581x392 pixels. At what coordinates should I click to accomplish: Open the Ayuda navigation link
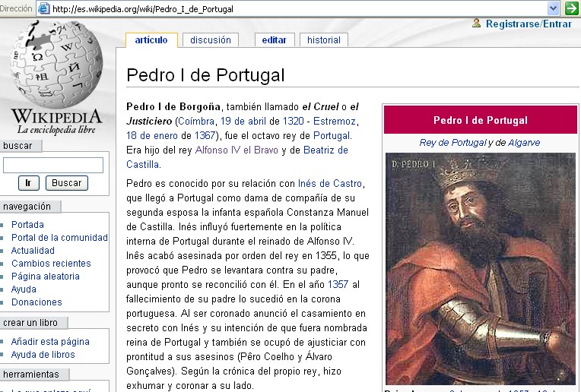[24, 289]
